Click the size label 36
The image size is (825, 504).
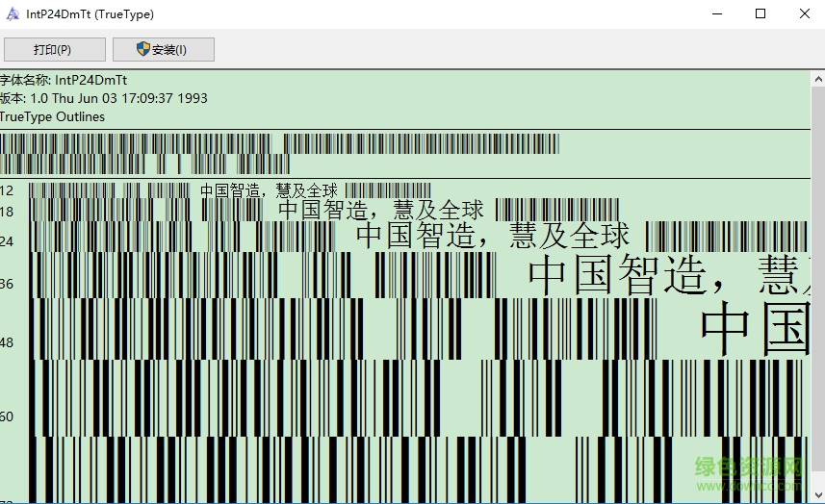(7, 285)
